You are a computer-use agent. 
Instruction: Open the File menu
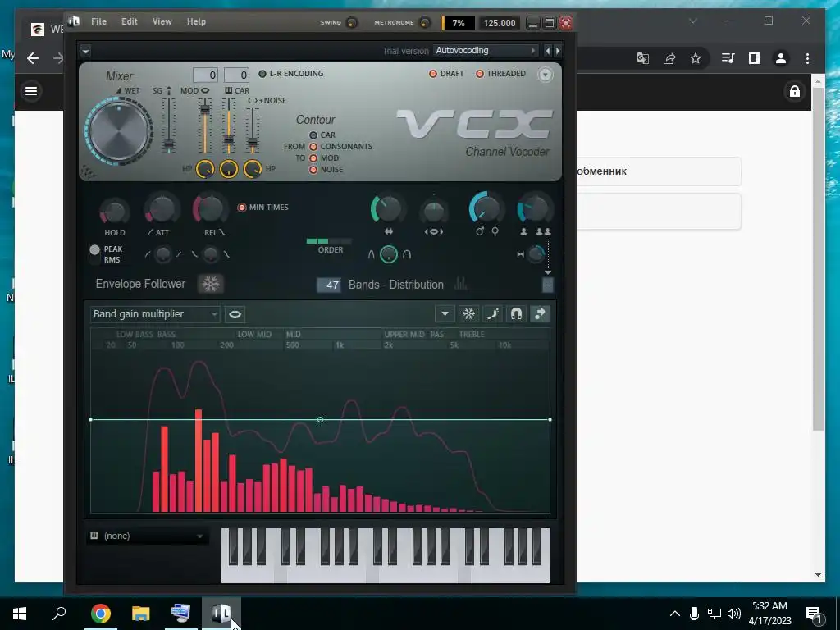click(x=98, y=21)
